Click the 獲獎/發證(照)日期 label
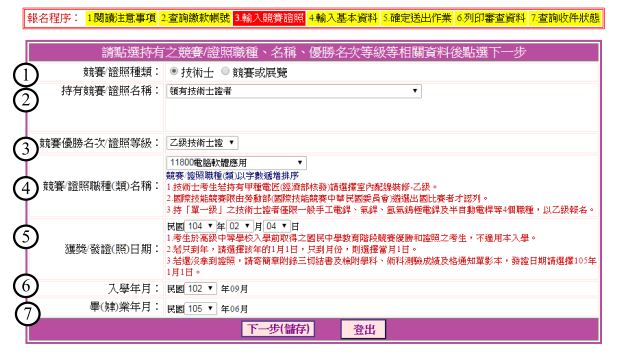Viewport: 624px width, 360px height. tap(112, 249)
